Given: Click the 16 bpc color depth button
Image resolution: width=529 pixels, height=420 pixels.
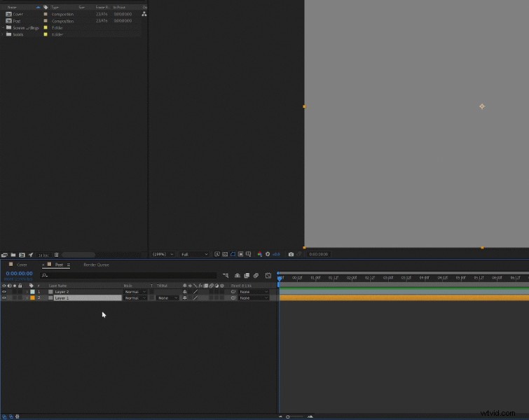Looking at the screenshot, I should coord(43,255).
